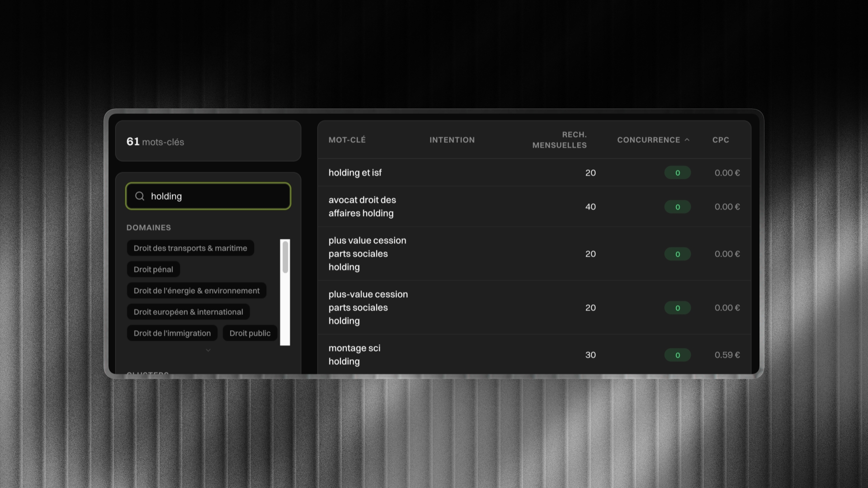868x488 pixels.
Task: Enable the Droit public domain filter
Action: pyautogui.click(x=250, y=333)
